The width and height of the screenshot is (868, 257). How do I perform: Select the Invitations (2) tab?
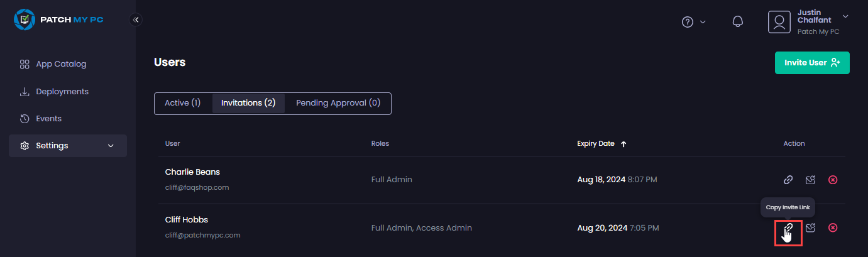[x=248, y=103]
